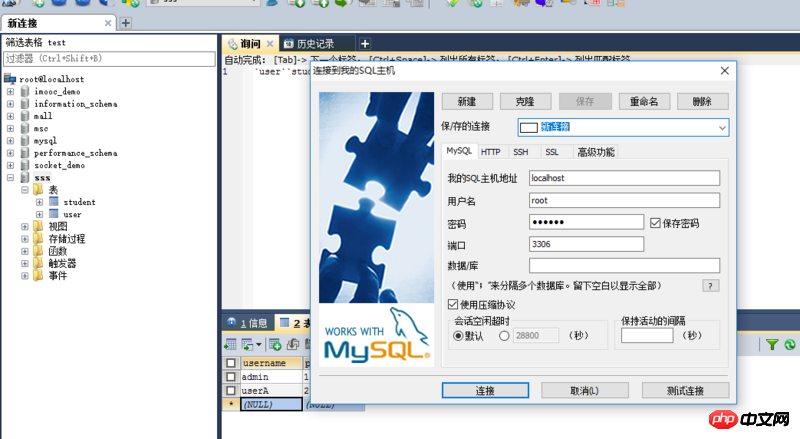Image resolution: width=800 pixels, height=439 pixels.
Task: Click the connection color box in saved connections
Action: click(x=529, y=128)
